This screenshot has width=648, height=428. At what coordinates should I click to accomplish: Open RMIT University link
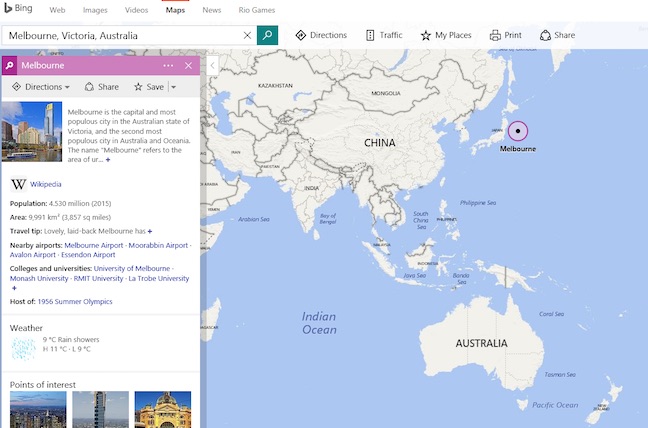98,278
